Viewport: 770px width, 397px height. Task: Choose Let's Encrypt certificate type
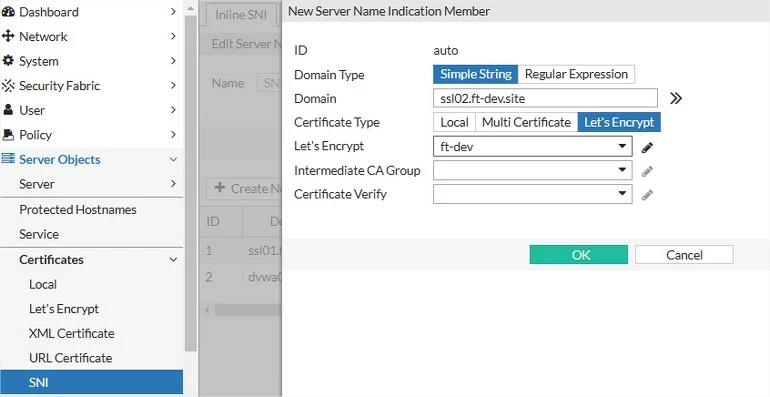(x=619, y=122)
